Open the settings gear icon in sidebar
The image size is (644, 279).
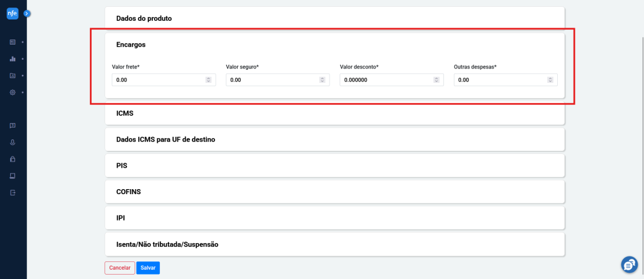(13, 92)
